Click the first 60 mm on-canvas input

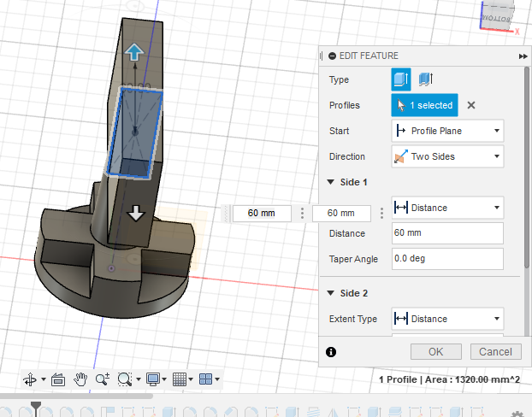tap(262, 214)
